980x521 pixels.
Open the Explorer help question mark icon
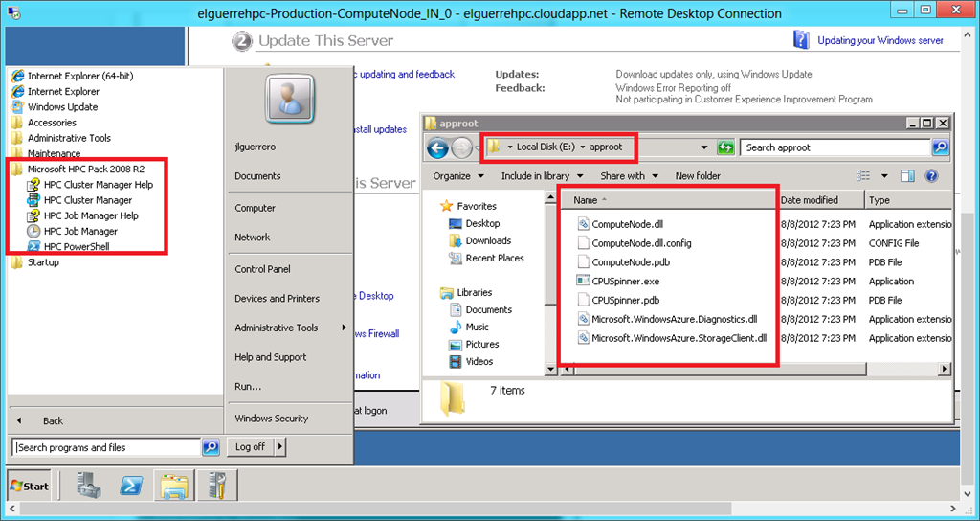point(931,176)
